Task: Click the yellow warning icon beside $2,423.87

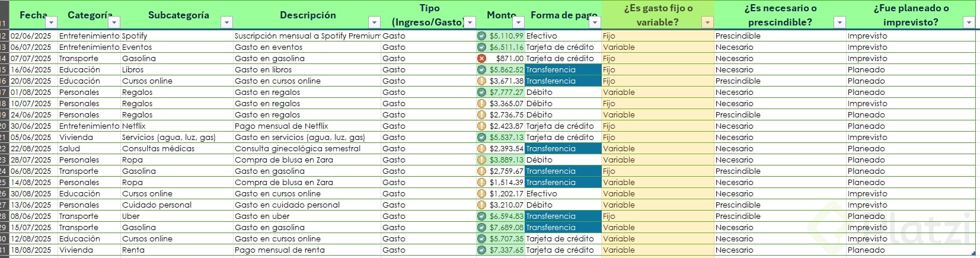Action: (x=481, y=126)
